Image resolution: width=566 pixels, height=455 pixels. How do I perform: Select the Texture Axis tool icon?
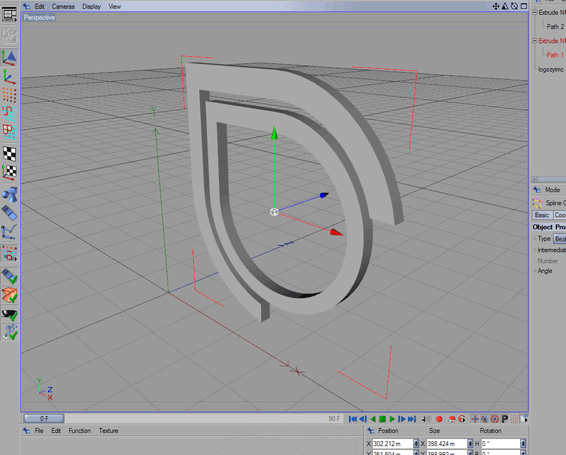point(9,173)
